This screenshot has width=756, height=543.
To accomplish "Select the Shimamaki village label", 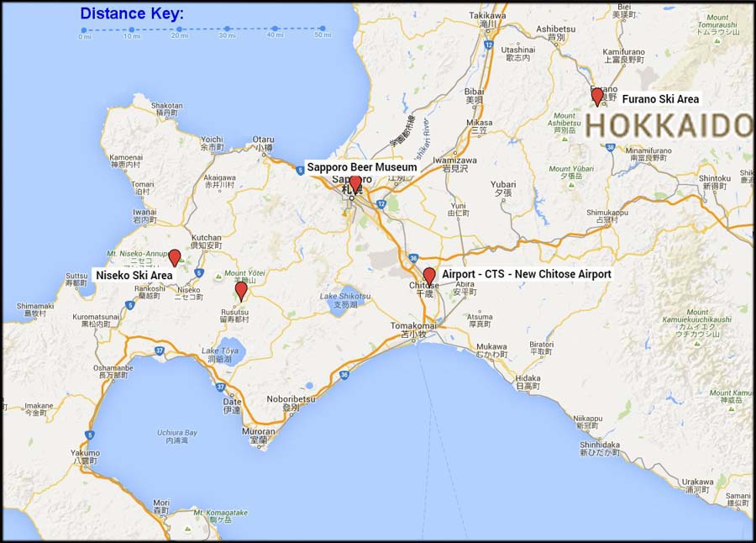I will tap(35, 310).
